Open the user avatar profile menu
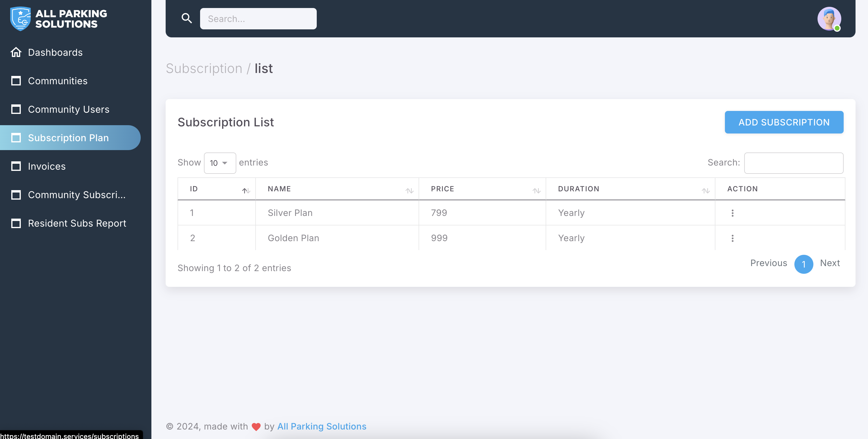Image resolution: width=868 pixels, height=439 pixels. click(x=829, y=18)
